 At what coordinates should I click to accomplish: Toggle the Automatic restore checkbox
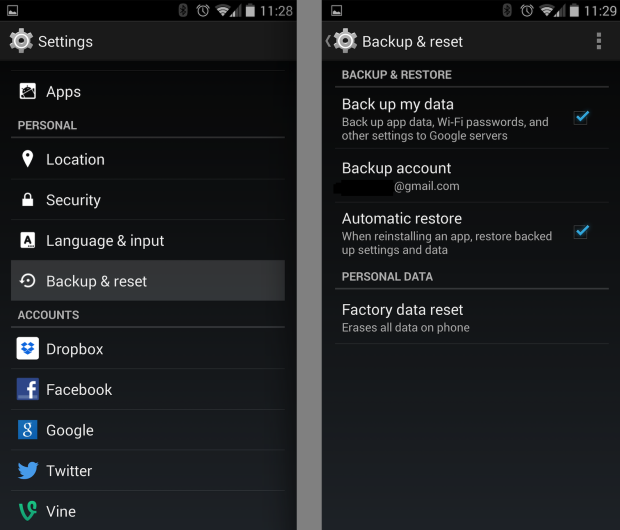[x=581, y=232]
